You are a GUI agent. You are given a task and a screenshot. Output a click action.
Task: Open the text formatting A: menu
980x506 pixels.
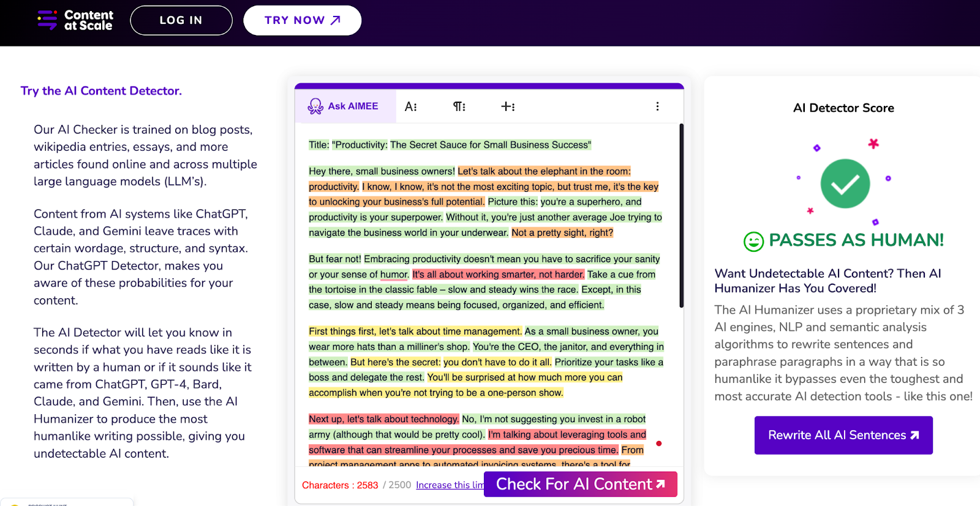coord(411,107)
